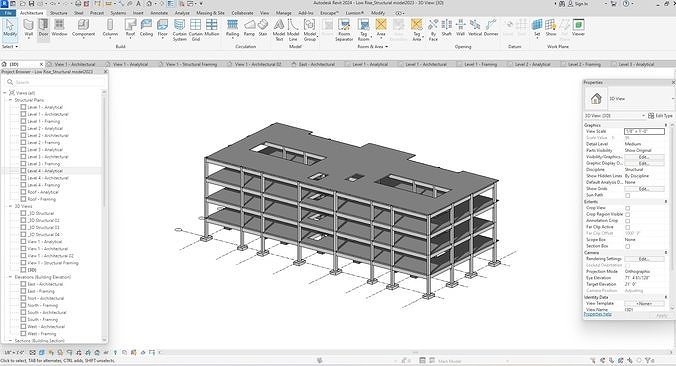Select the Area tool
The height and width of the screenshot is (366, 676).
(x=381, y=28)
